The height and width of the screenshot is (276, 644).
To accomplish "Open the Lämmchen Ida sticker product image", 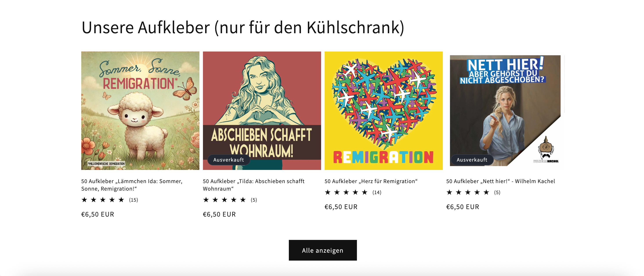I will coord(140,111).
